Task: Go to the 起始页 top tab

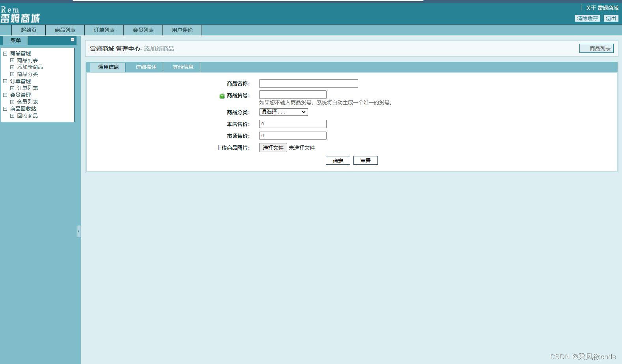Action: (x=28, y=30)
